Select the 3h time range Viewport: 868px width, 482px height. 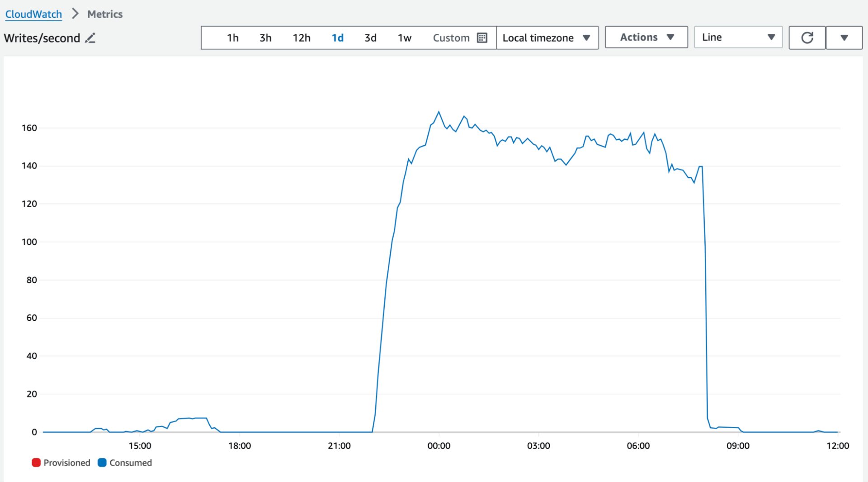(265, 38)
